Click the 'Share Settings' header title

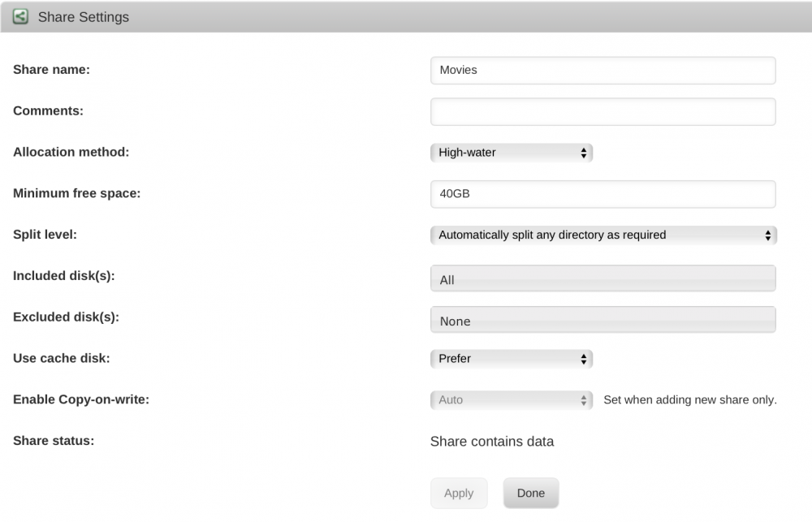coord(84,17)
